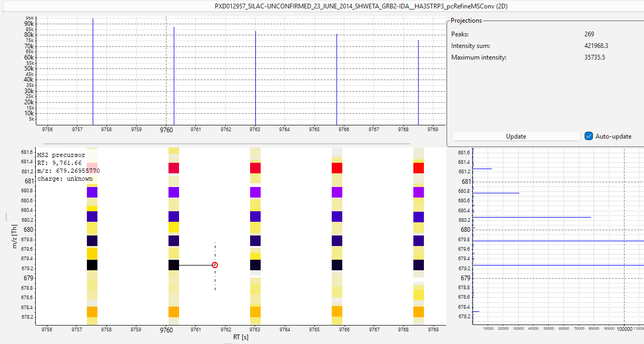Screen dimensions: 644x344
Task: Click the 100000 tick on intensity projection axis
Action: [624, 328]
